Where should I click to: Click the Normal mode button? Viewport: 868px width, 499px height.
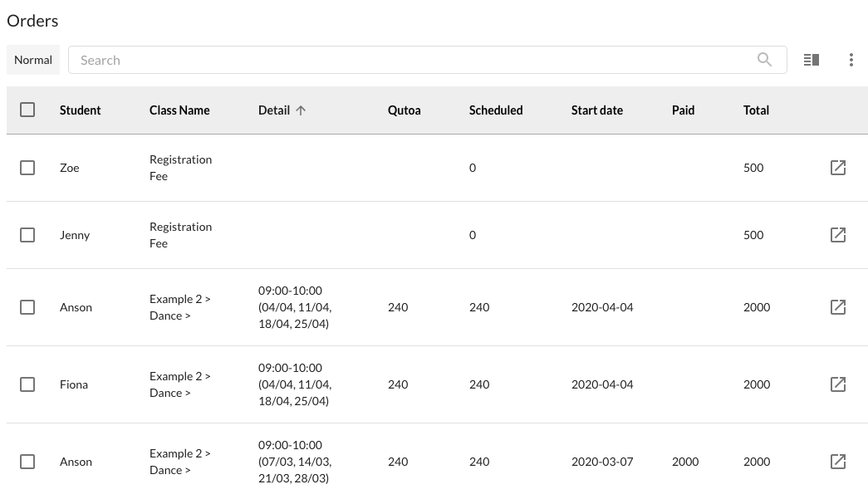point(33,60)
